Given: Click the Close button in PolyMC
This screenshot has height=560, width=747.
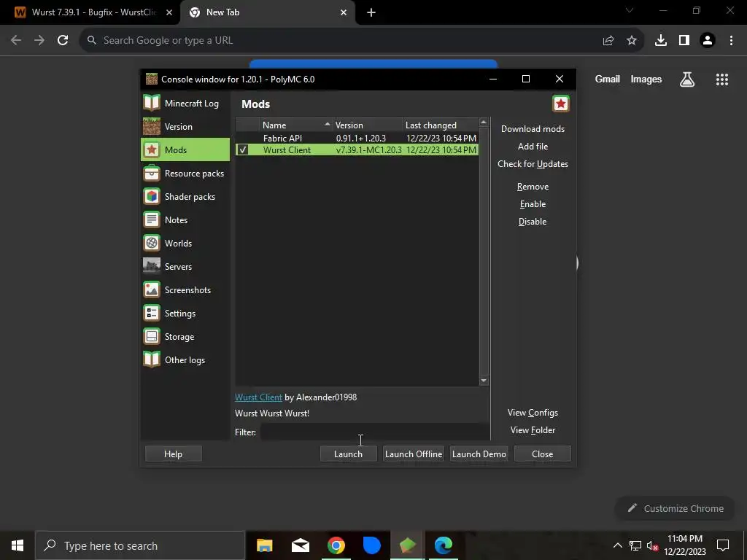Looking at the screenshot, I should click(542, 454).
